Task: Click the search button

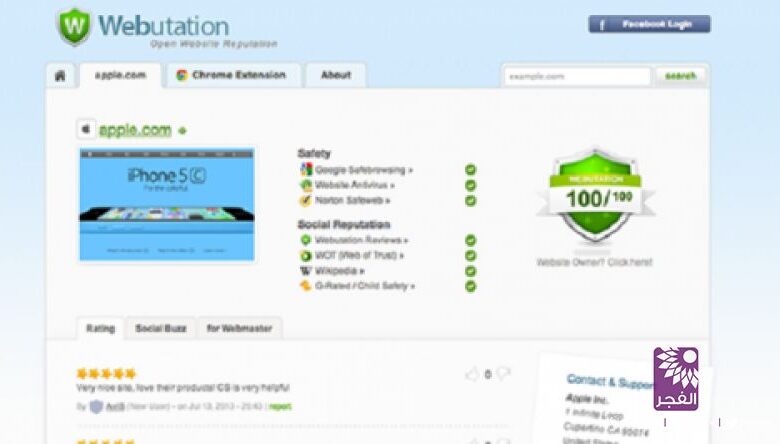Action: (681, 76)
